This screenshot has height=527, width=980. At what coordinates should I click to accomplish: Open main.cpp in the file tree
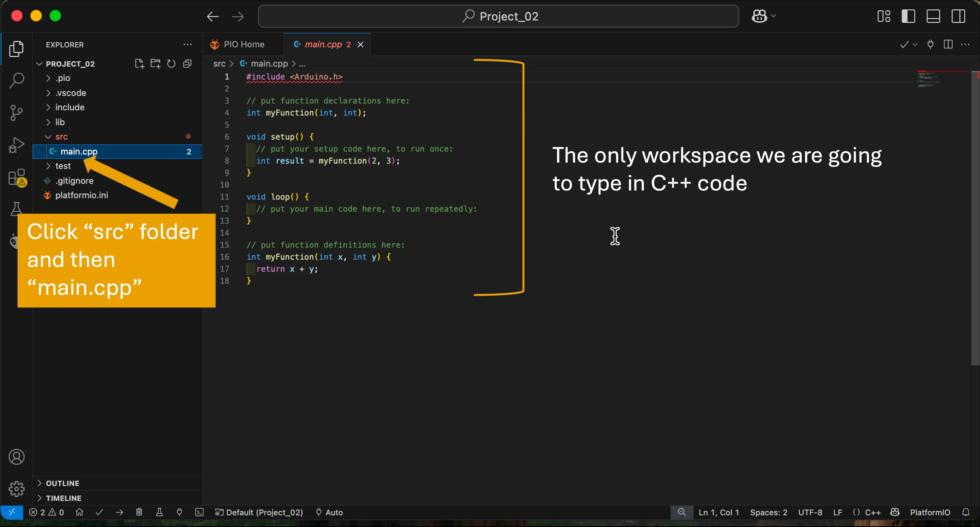tap(117, 151)
